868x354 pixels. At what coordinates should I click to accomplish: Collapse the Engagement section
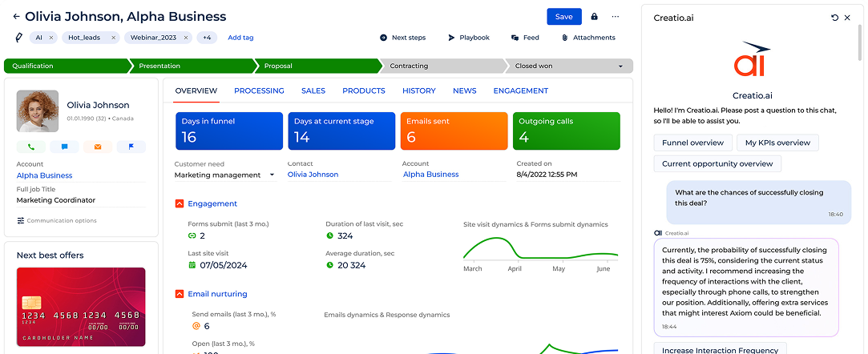(179, 203)
